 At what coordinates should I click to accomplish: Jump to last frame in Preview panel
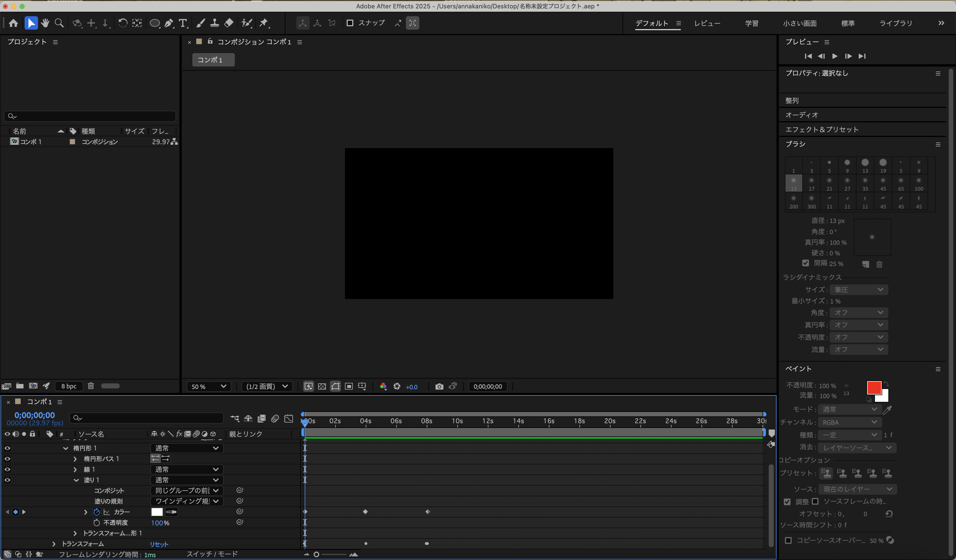pos(862,56)
